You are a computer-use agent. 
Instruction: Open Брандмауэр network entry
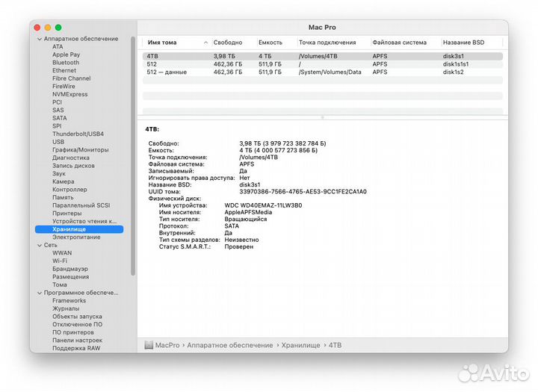pyautogui.click(x=70, y=269)
